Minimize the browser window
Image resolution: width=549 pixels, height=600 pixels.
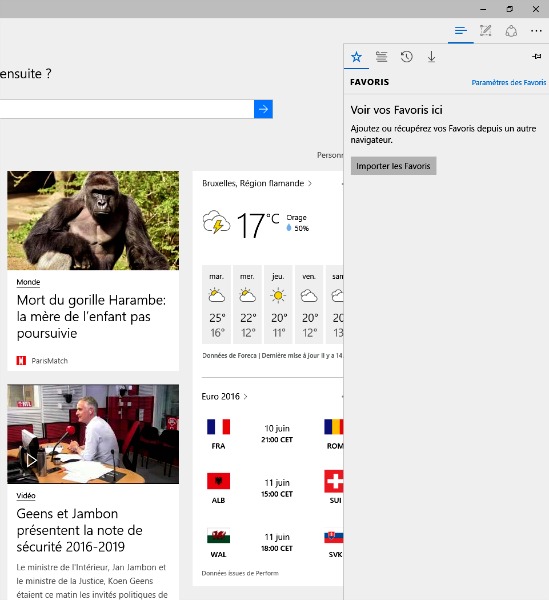[484, 9]
